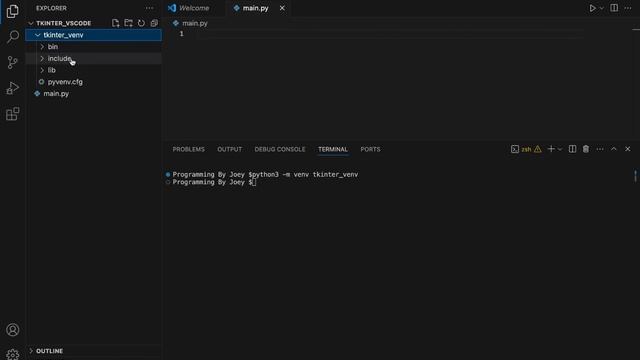The width and height of the screenshot is (640, 360).
Task: Create a new terminal with plus icon
Action: (551, 149)
